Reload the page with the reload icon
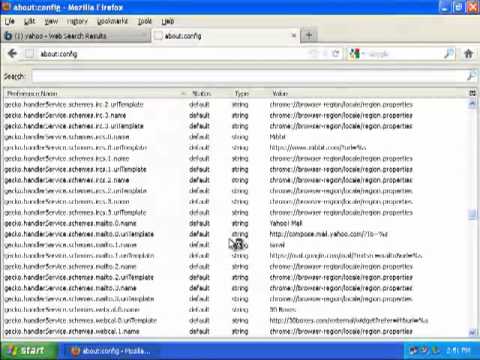 (336, 53)
